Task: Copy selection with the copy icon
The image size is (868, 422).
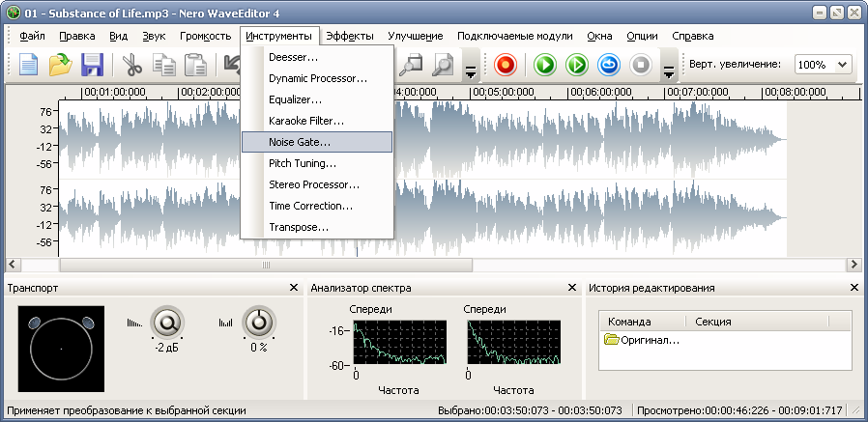Action: (164, 65)
